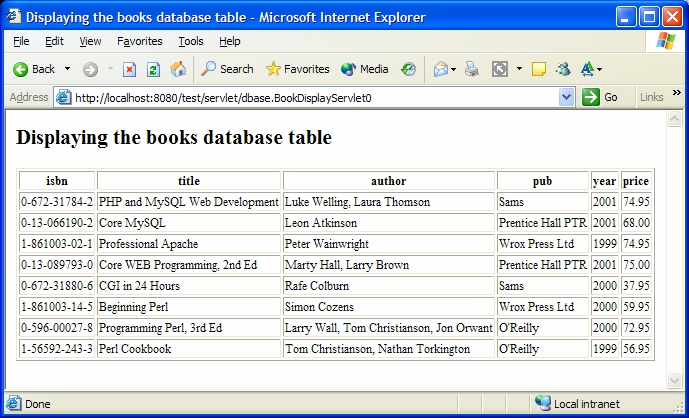Screen dimensions: 689x418
Task: Open the View menu
Action: (90, 41)
